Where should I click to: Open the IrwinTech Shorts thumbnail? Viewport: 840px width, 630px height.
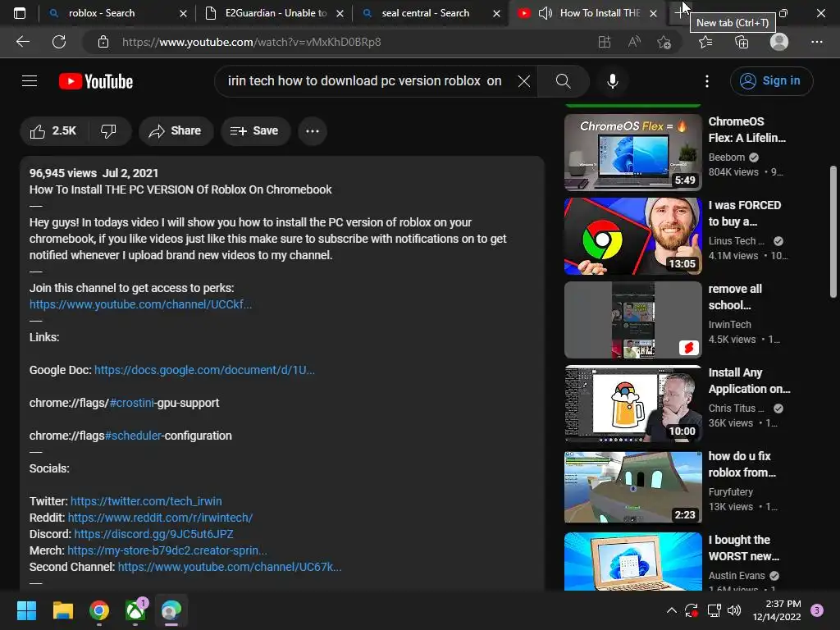632,320
